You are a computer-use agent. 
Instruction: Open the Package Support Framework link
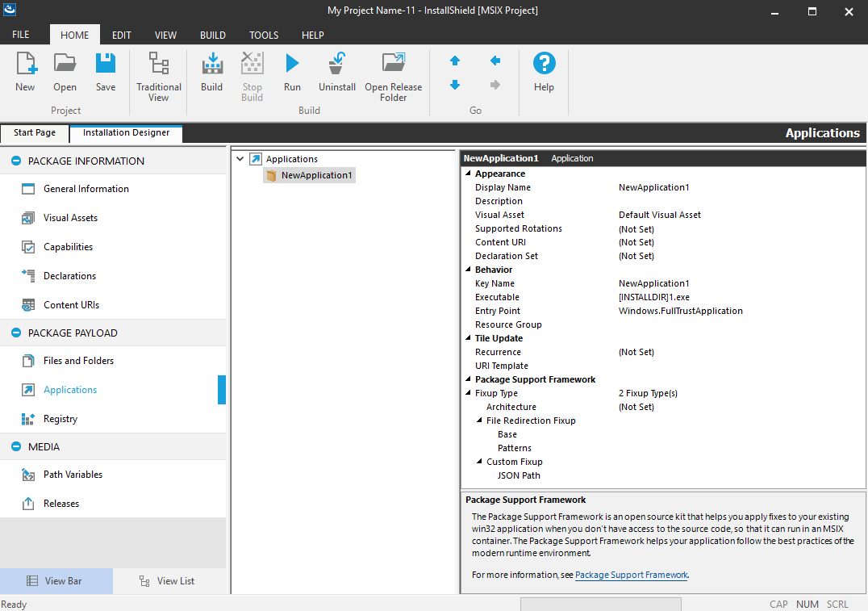coord(631,575)
